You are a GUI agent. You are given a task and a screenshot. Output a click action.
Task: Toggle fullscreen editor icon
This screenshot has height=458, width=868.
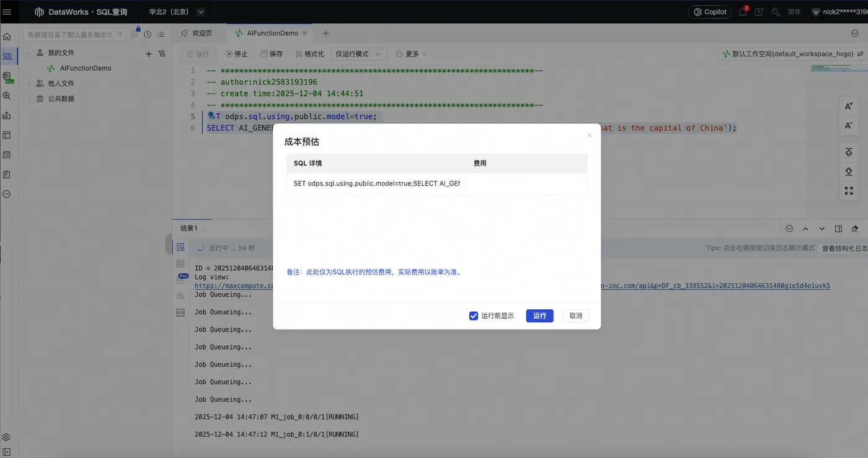click(849, 191)
